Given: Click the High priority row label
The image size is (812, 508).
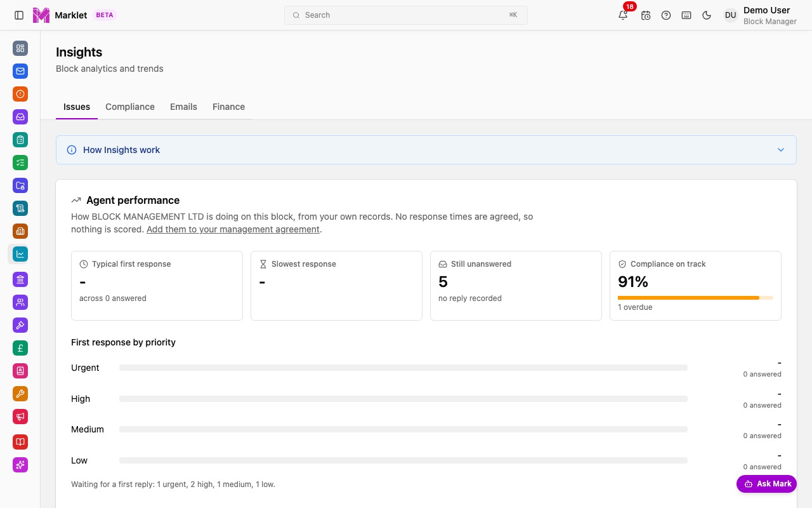Looking at the screenshot, I should click(81, 399).
